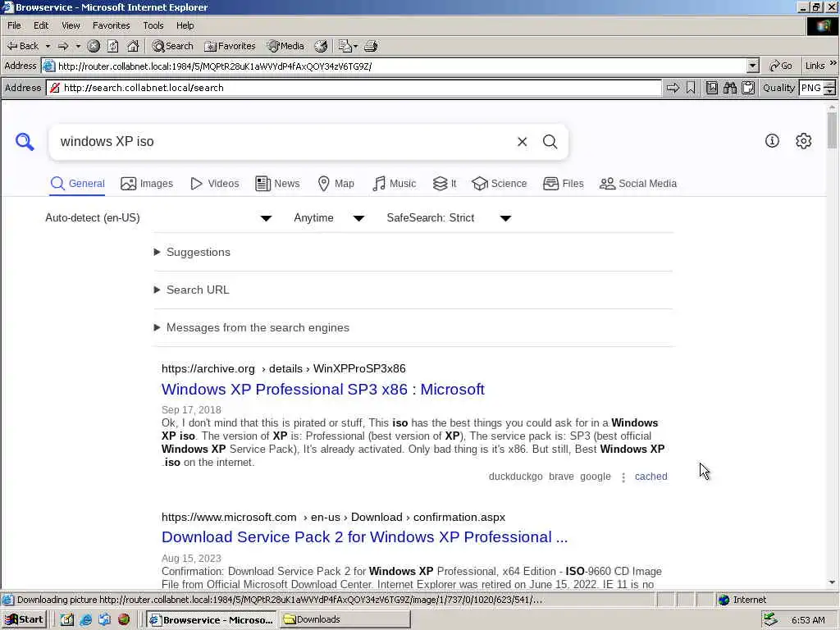Click the Browservice download/save icon
This screenshot has width=840, height=630.
point(711,88)
